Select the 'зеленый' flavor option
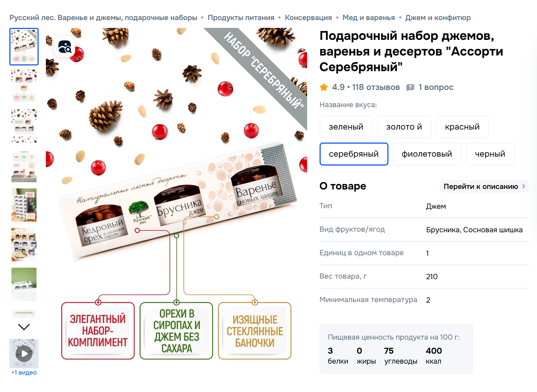537x392 pixels. pyautogui.click(x=346, y=127)
